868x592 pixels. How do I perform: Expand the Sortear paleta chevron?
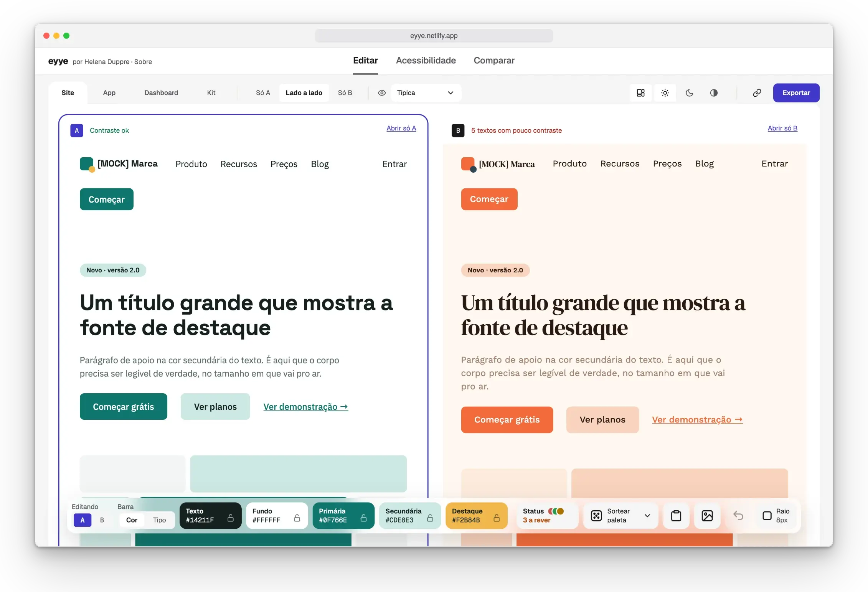(647, 516)
